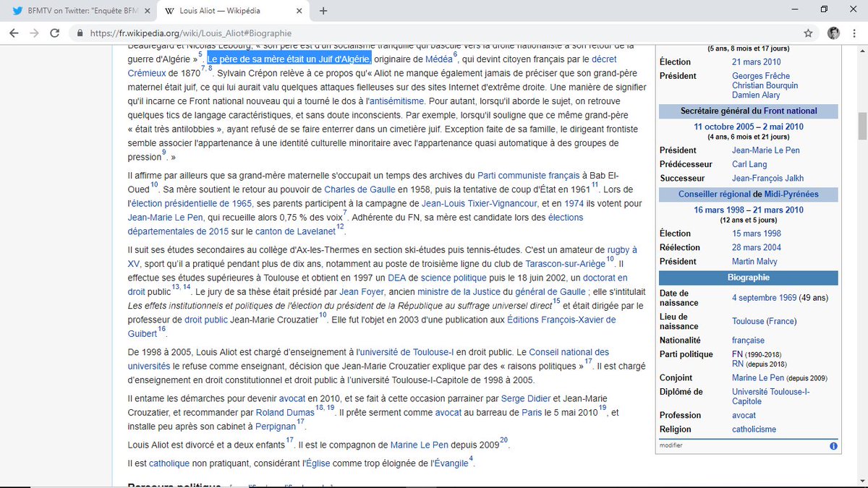Reload the current Wikipedia page
This screenshot has height=488, width=868.
point(54,33)
